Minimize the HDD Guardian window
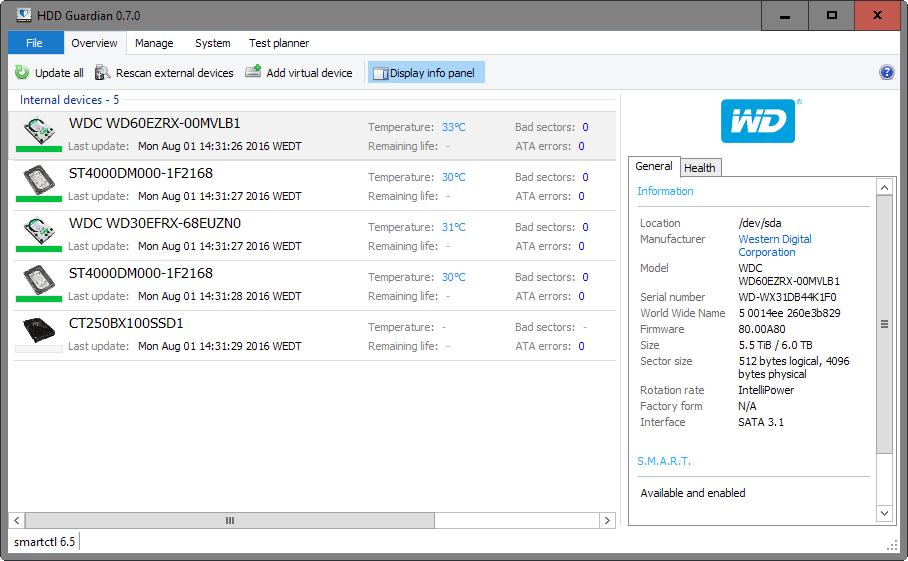 tap(785, 16)
